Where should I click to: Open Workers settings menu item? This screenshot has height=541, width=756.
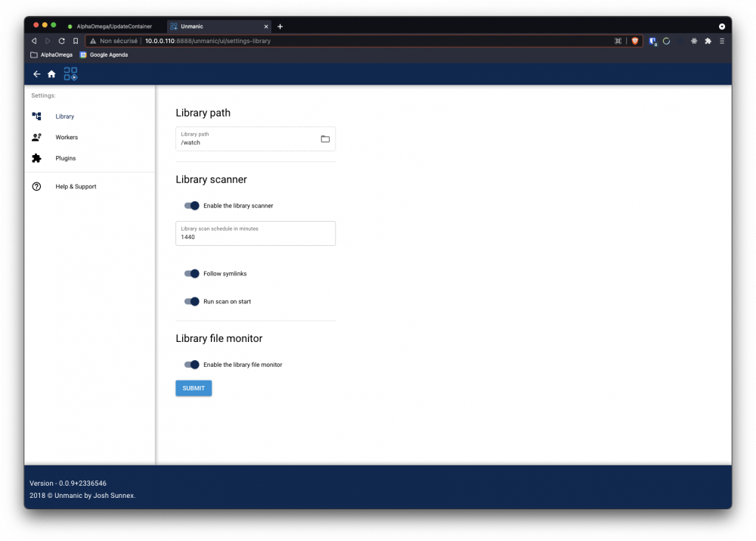point(90,138)
